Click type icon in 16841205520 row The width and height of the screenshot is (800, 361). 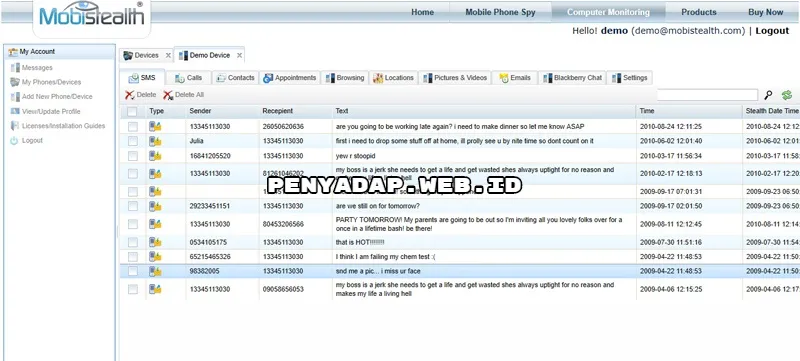coord(155,156)
